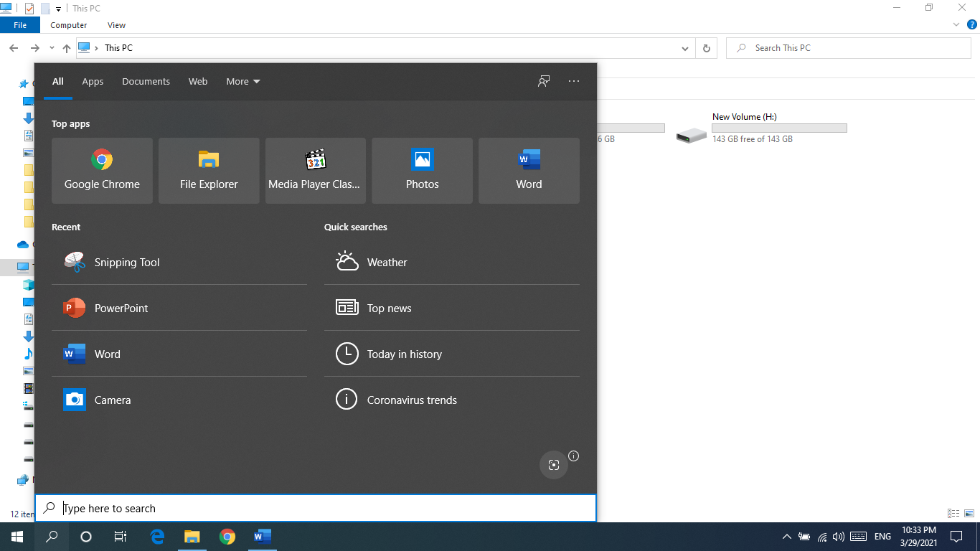Open Snipping Tool from Recent list
Screen dimensions: 980x551
127,262
